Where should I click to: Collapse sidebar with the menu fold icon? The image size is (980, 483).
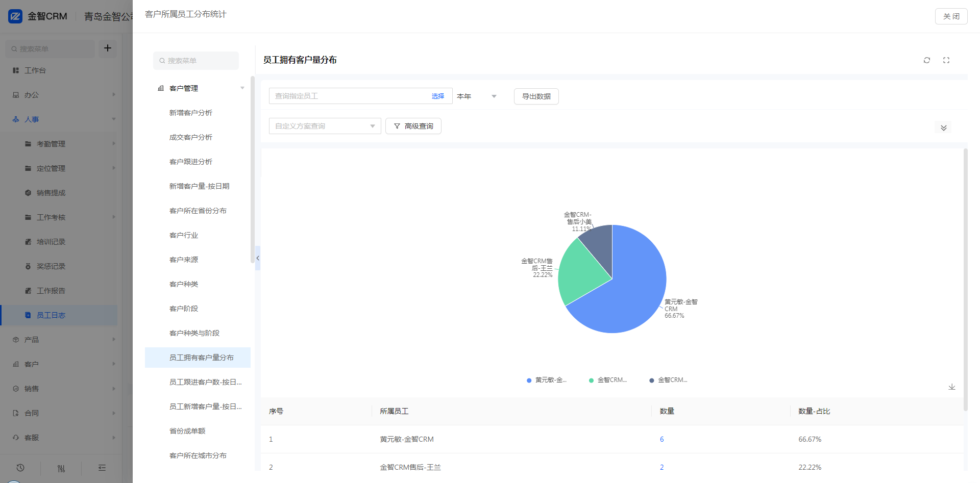[102, 468]
